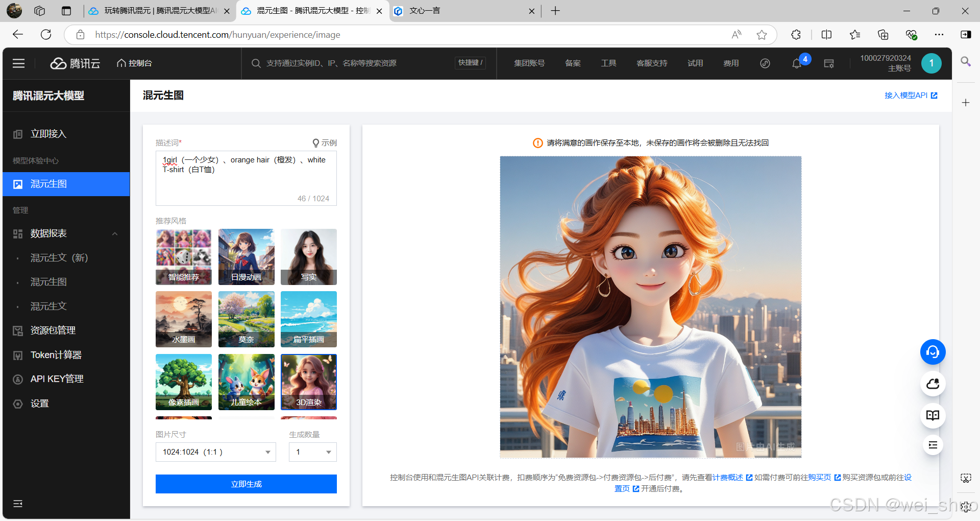Open the 费用 menu
This screenshot has width=980, height=521.
731,63
